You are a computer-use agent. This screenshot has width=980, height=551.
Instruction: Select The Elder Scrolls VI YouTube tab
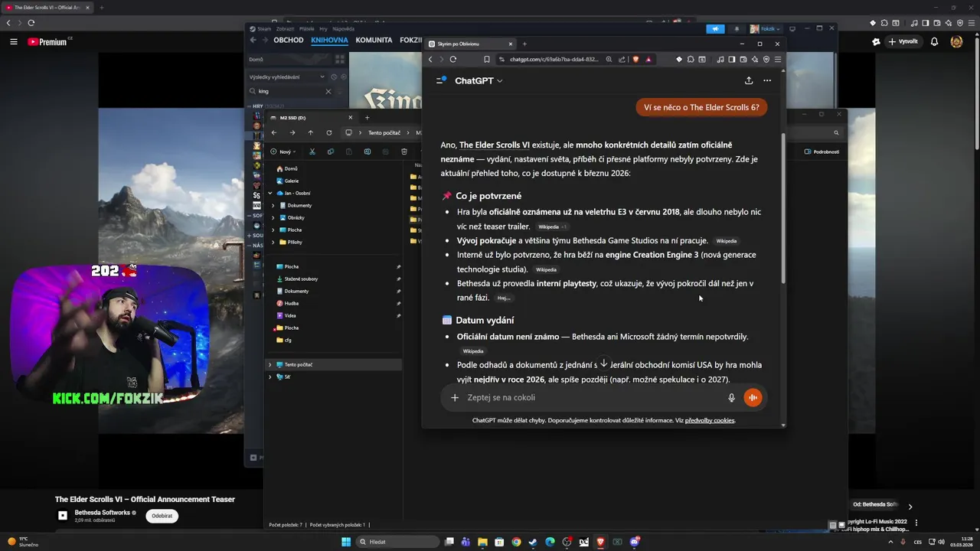[46, 7]
